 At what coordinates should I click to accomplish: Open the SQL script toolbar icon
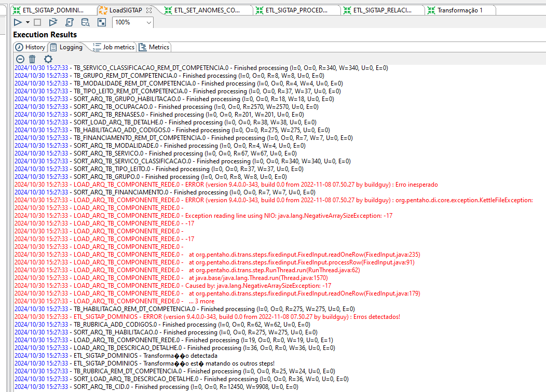(70, 22)
